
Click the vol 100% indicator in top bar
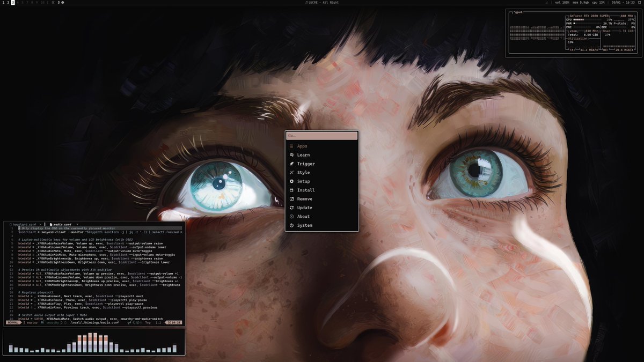click(562, 3)
